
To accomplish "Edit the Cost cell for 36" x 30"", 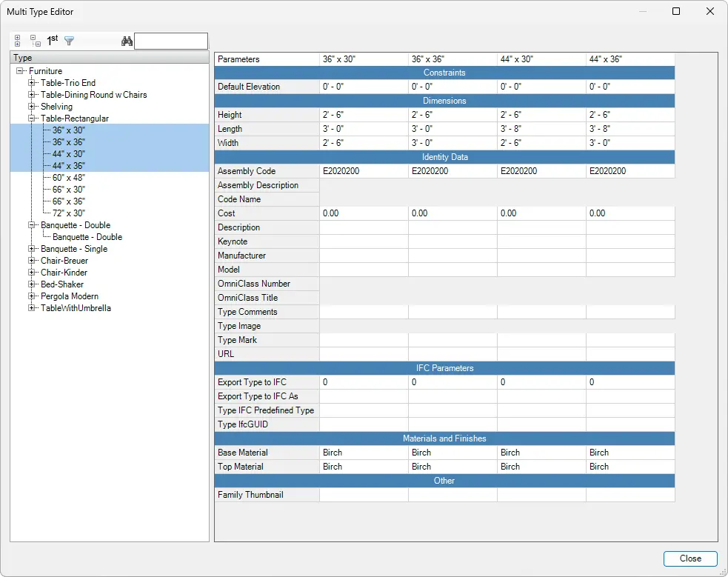I will pyautogui.click(x=363, y=213).
